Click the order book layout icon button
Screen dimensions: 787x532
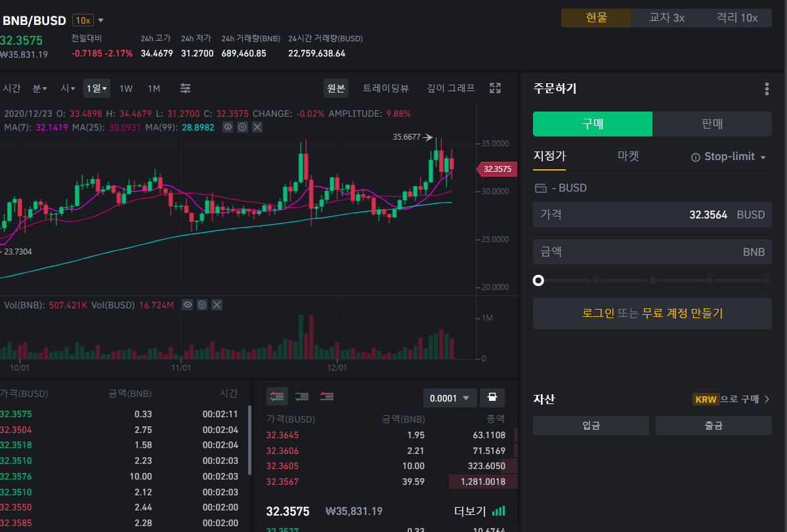click(492, 398)
